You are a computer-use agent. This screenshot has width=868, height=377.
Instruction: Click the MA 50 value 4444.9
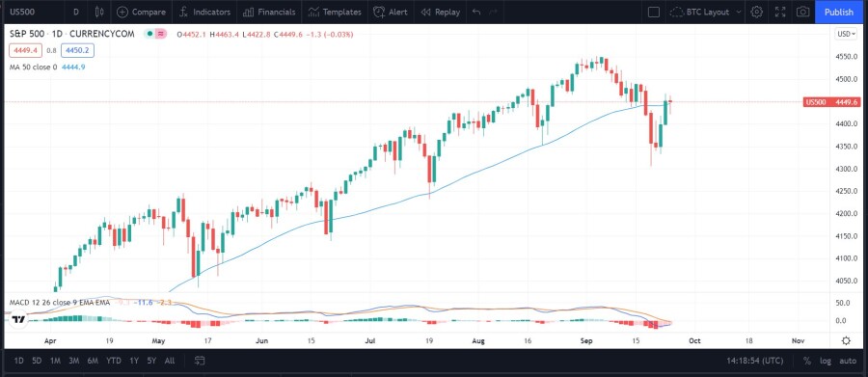pos(74,67)
